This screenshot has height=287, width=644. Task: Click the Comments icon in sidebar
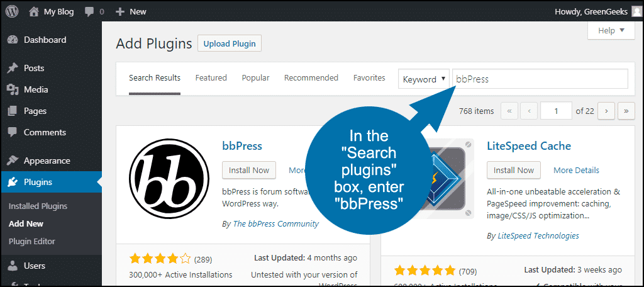[13, 132]
